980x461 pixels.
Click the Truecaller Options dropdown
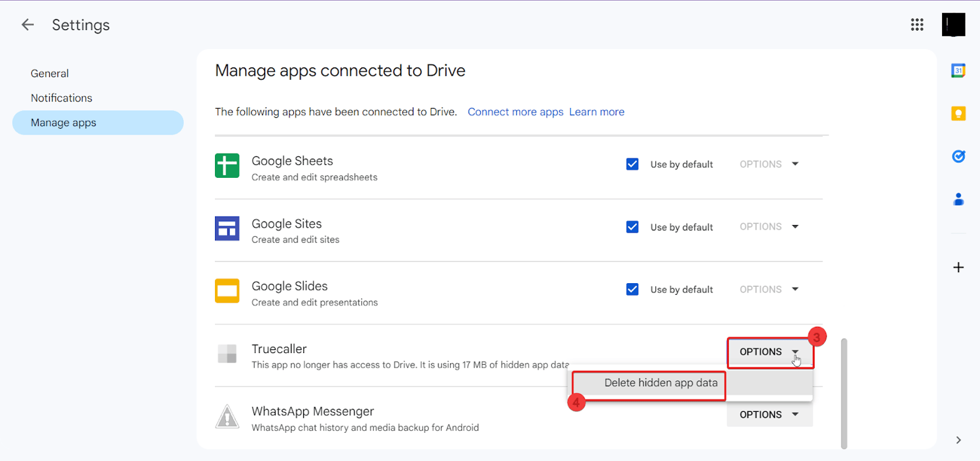coord(770,352)
